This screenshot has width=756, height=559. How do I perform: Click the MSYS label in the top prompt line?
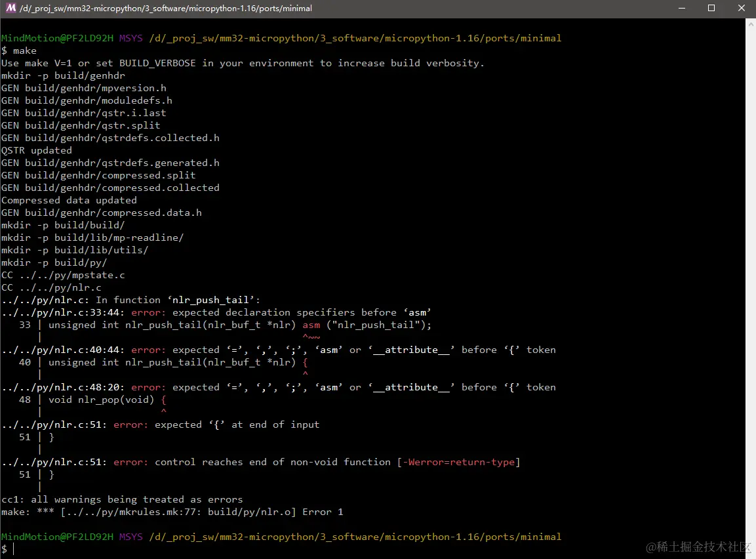[x=130, y=37]
